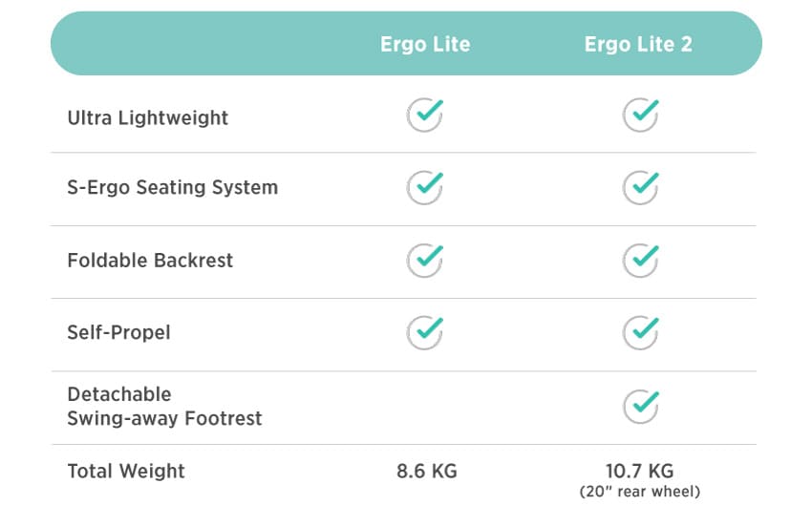Click the 20" rear wheel note
The image size is (812, 526).
tap(639, 492)
